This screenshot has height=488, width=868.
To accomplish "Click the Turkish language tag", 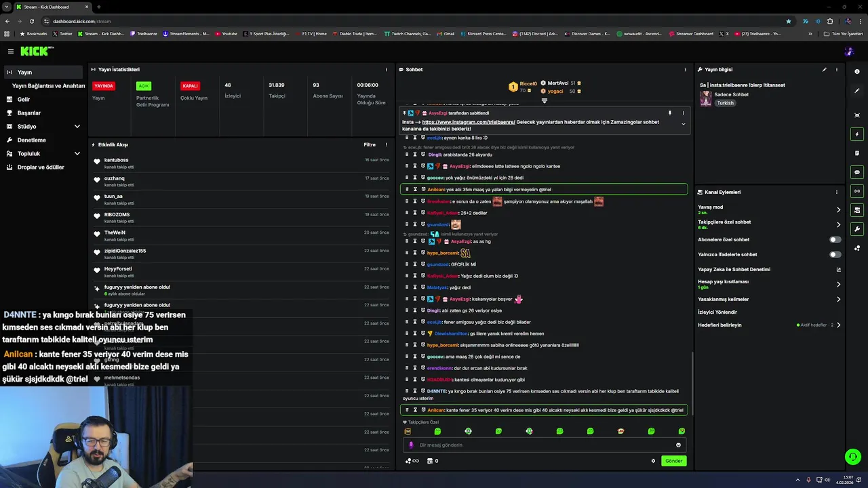I will click(x=726, y=103).
